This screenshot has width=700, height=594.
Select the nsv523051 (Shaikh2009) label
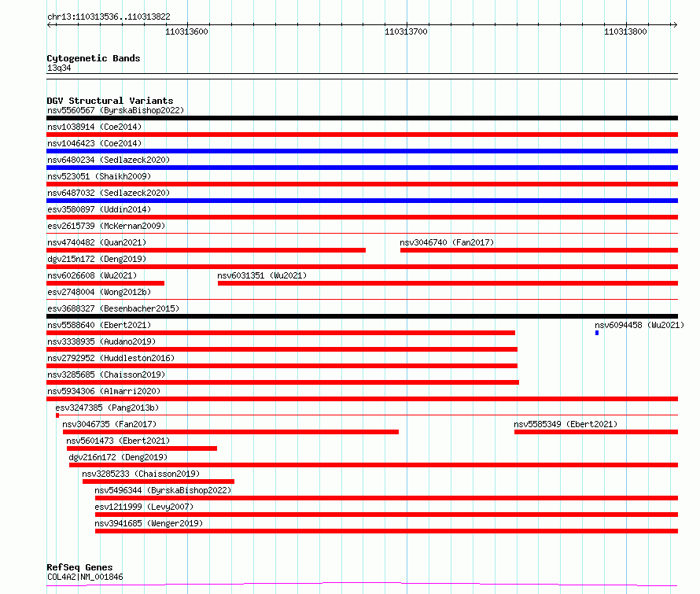[x=99, y=176]
